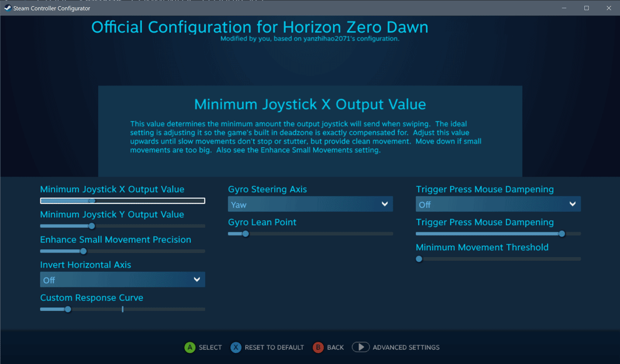620x364 pixels.
Task: Open the Gyro Steering Axis Yaw dropdown
Action: tap(311, 204)
